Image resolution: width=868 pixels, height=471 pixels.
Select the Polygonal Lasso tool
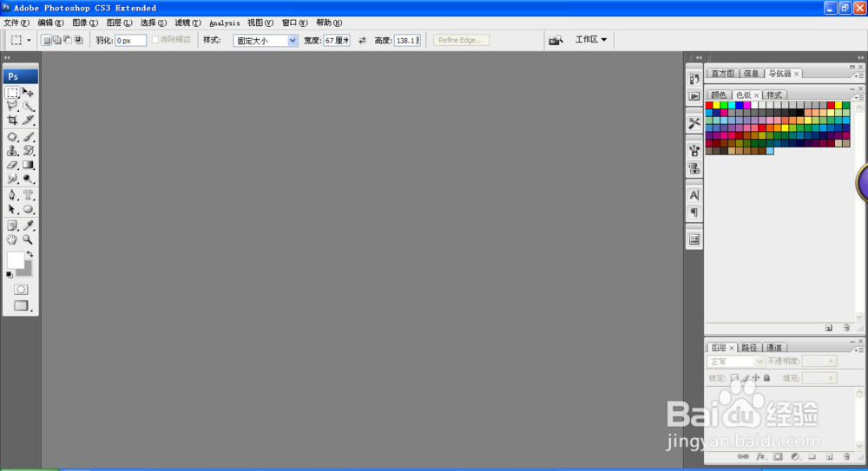coord(12,107)
